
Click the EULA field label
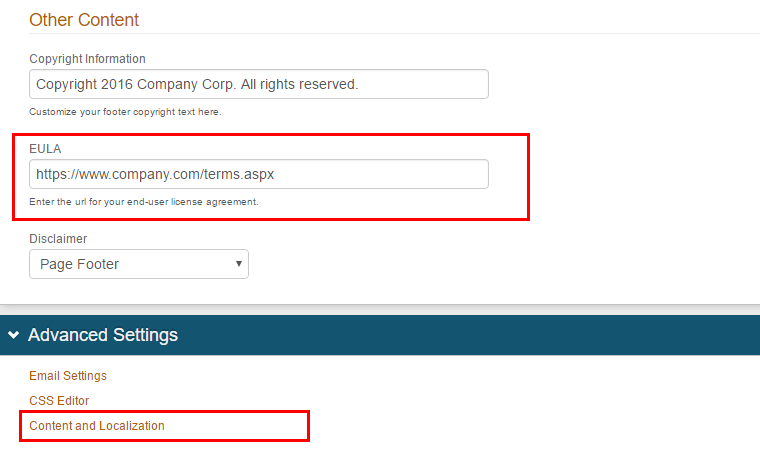[45, 148]
